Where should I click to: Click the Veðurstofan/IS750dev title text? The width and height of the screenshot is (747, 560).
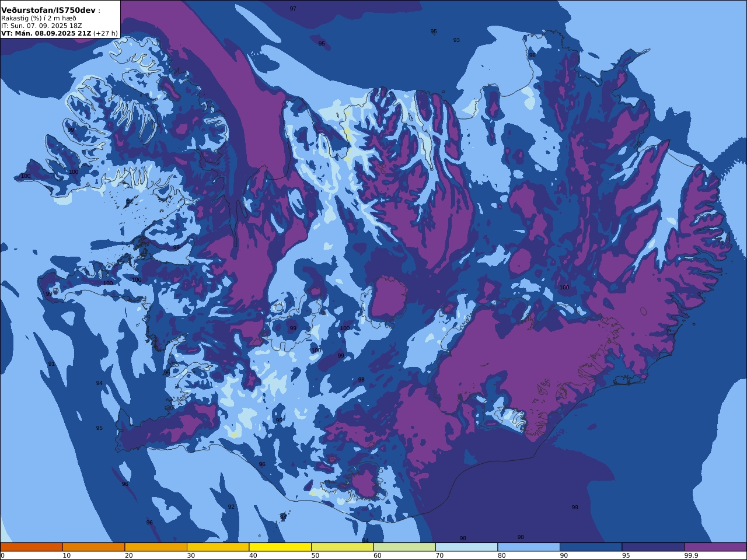coord(48,10)
